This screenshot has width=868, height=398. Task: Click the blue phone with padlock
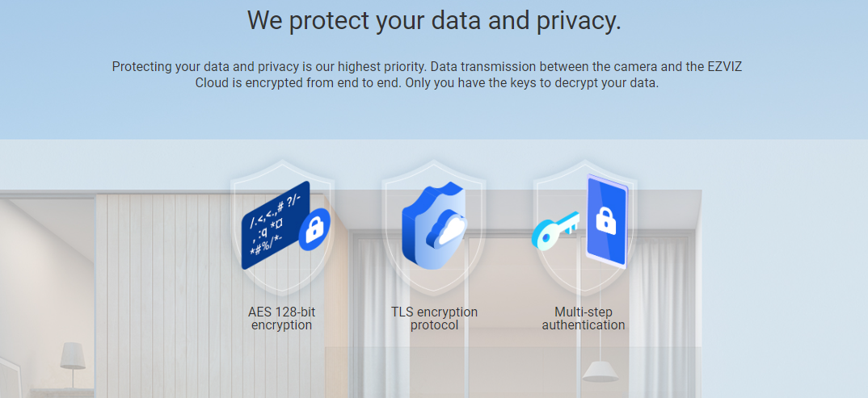point(605,221)
